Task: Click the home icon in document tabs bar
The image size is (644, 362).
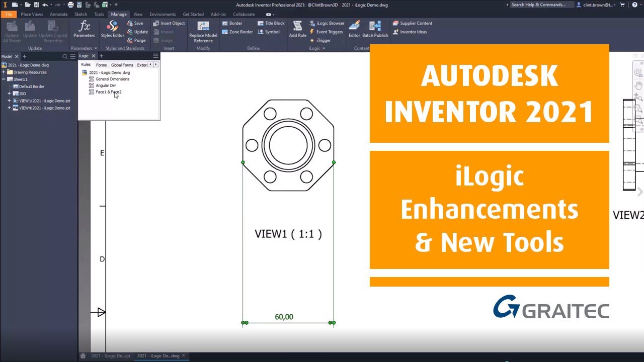Action: 83,356
